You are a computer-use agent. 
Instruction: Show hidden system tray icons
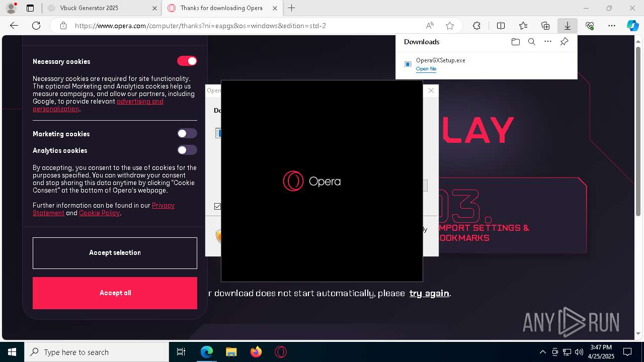542,352
